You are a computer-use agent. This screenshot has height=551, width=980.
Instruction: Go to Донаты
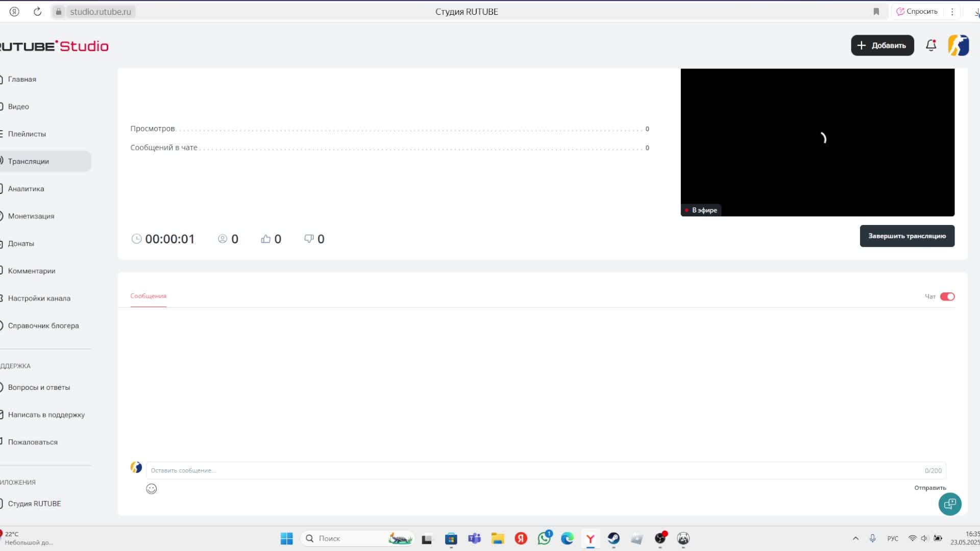pyautogui.click(x=21, y=243)
